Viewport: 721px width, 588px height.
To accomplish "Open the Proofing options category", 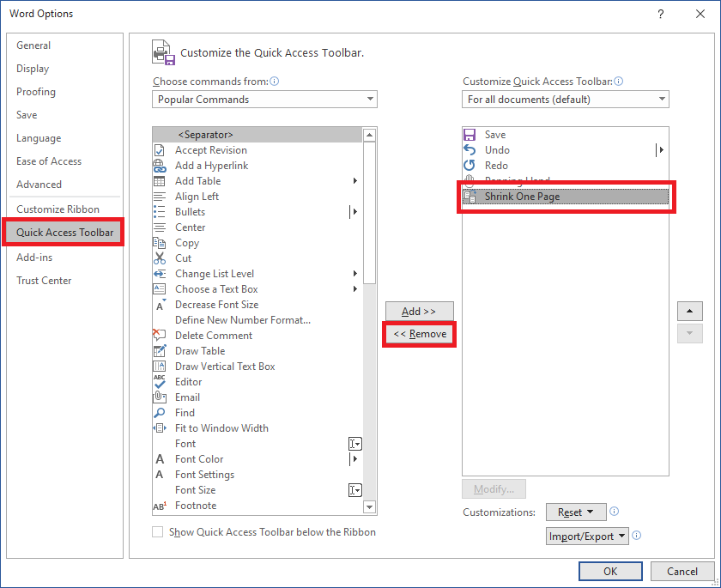I will 36,92.
